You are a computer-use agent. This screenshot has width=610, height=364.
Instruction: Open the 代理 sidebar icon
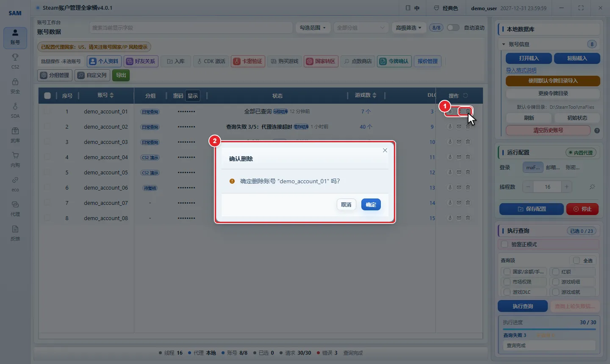[x=15, y=208]
